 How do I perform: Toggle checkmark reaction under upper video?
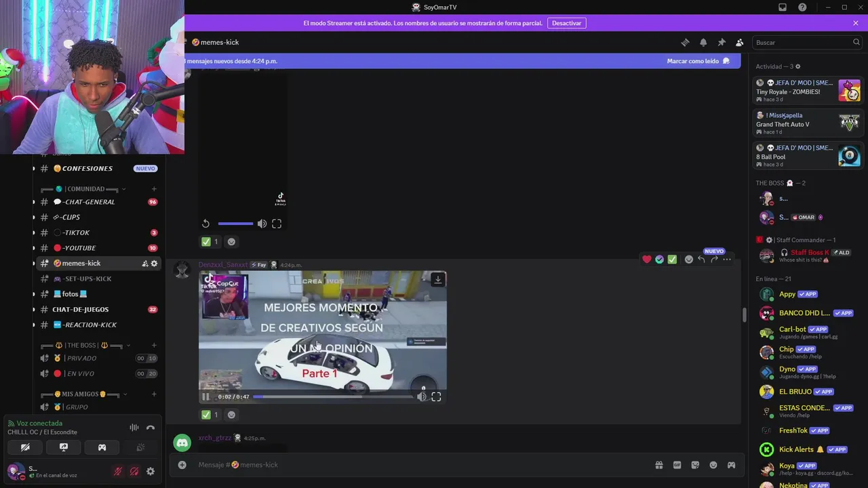coord(210,241)
